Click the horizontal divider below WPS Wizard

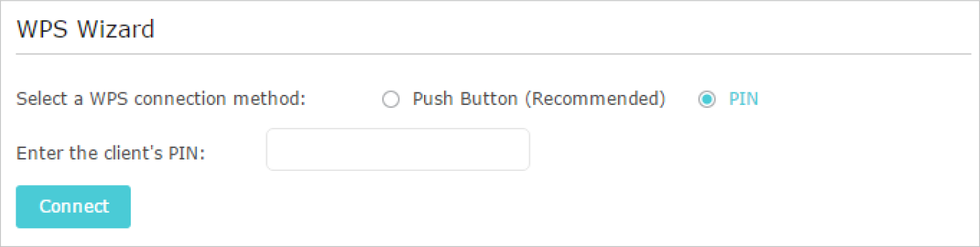coord(493,54)
